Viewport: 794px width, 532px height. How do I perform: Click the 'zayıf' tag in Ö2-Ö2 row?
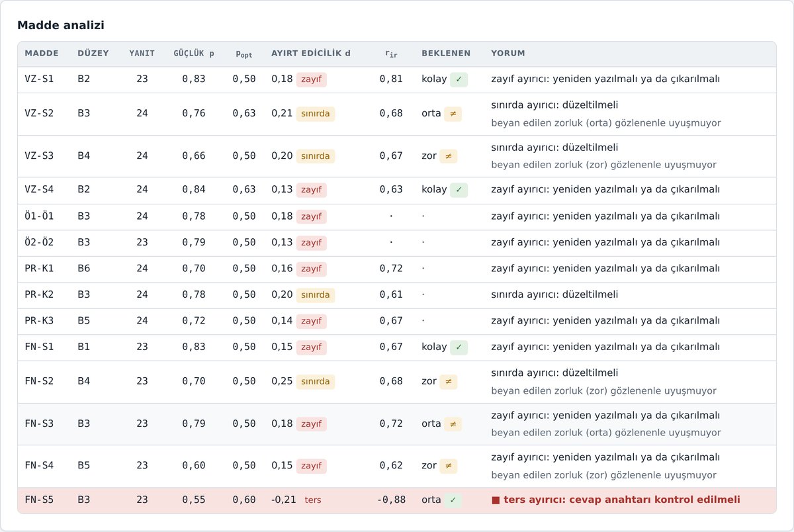(311, 243)
